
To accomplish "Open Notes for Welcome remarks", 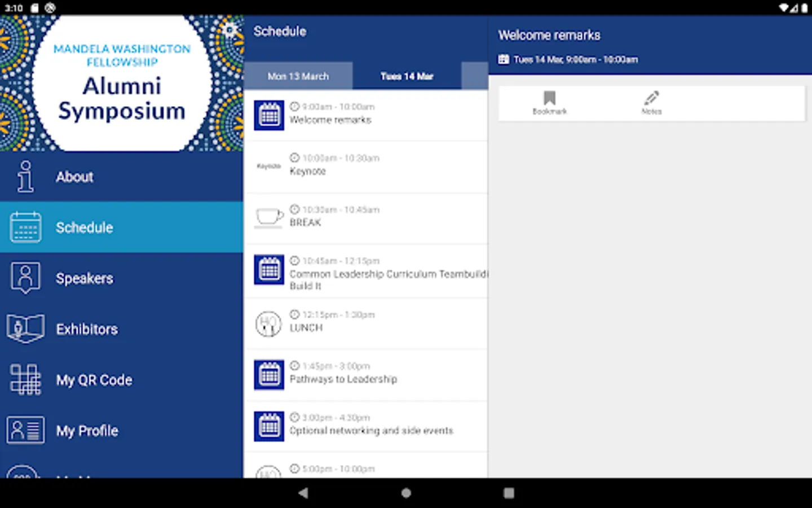I will point(651,103).
